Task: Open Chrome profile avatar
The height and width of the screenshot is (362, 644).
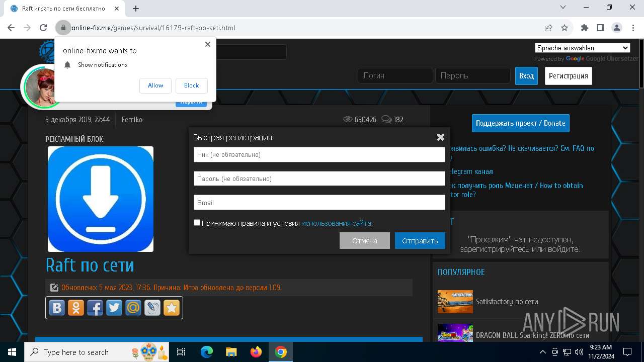Action: pyautogui.click(x=617, y=28)
